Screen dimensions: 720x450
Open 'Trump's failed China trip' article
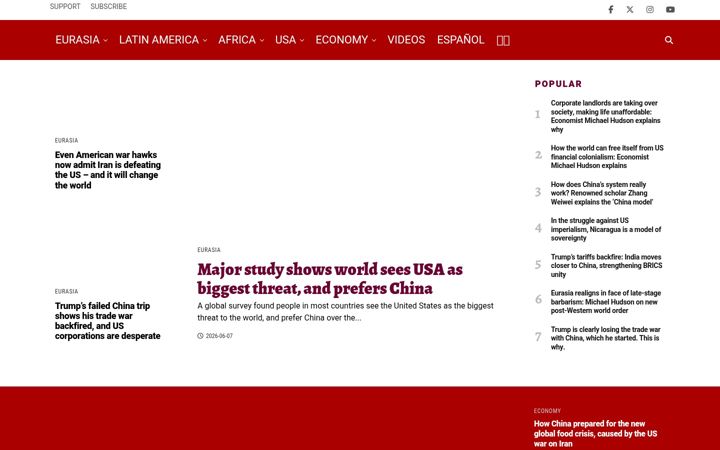pos(108,321)
